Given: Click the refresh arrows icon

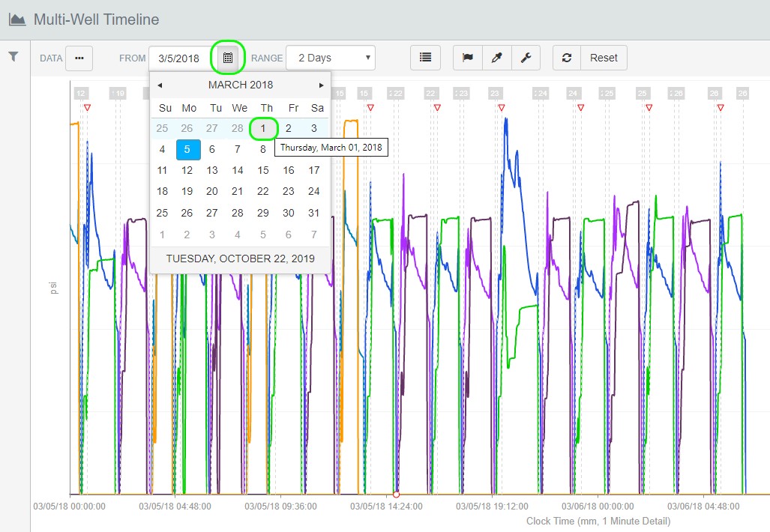Looking at the screenshot, I should 567,58.
